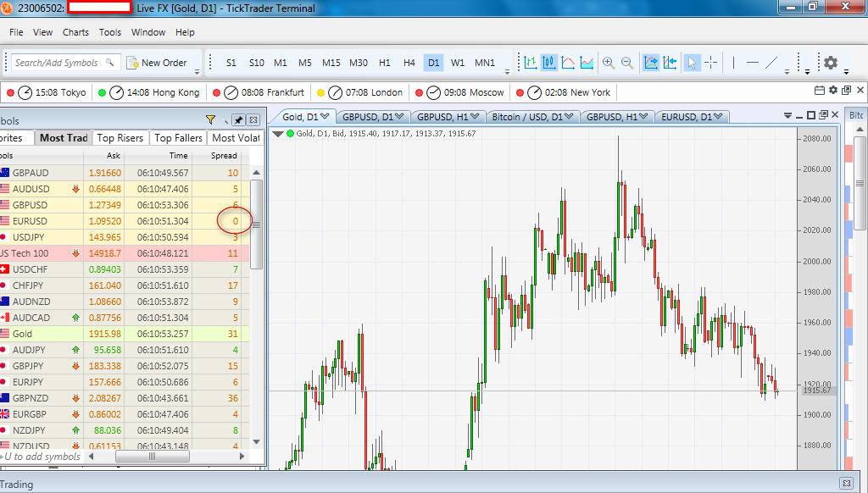
Task: Set timeframe to W1
Action: point(458,63)
